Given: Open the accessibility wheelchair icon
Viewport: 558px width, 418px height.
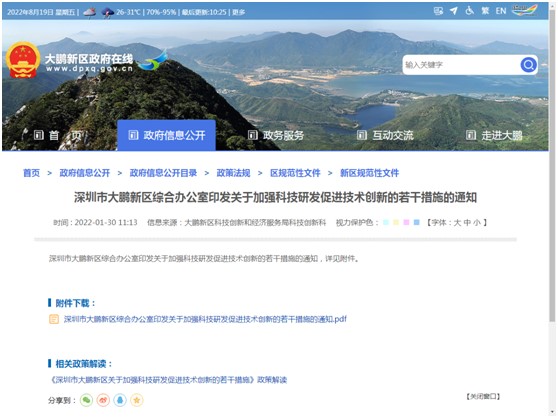Looking at the screenshot, I should 470,11.
